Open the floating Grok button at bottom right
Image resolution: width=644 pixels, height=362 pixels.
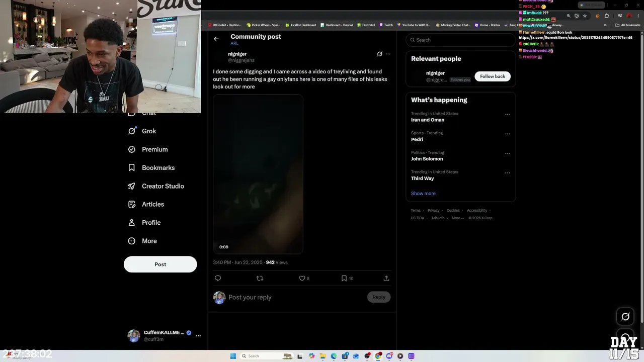tap(625, 317)
